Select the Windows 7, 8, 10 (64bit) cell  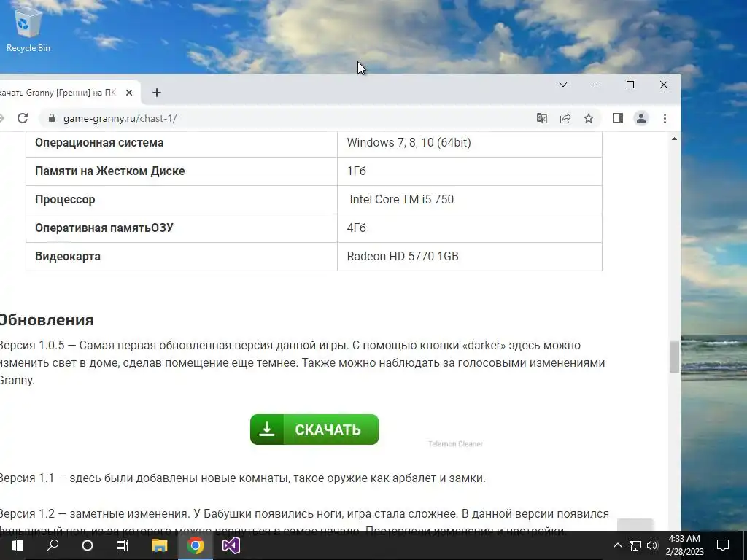[470, 142]
